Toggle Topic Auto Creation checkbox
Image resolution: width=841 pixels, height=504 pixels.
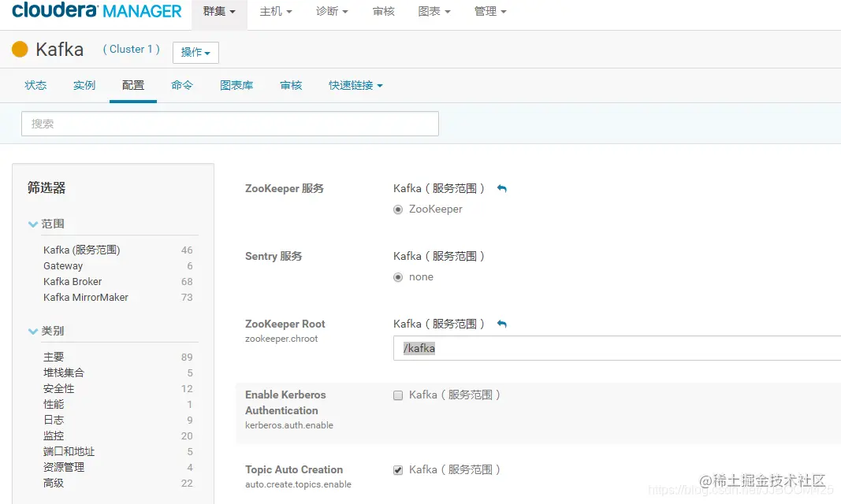(x=398, y=470)
